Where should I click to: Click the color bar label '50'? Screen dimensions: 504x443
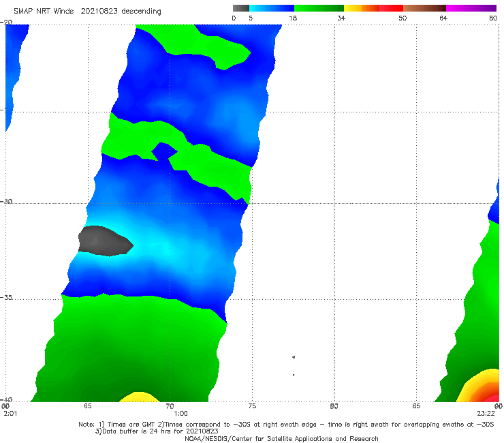(x=403, y=18)
